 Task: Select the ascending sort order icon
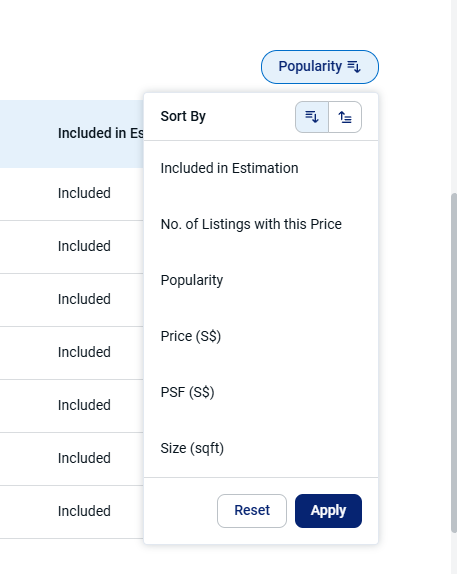click(x=345, y=117)
